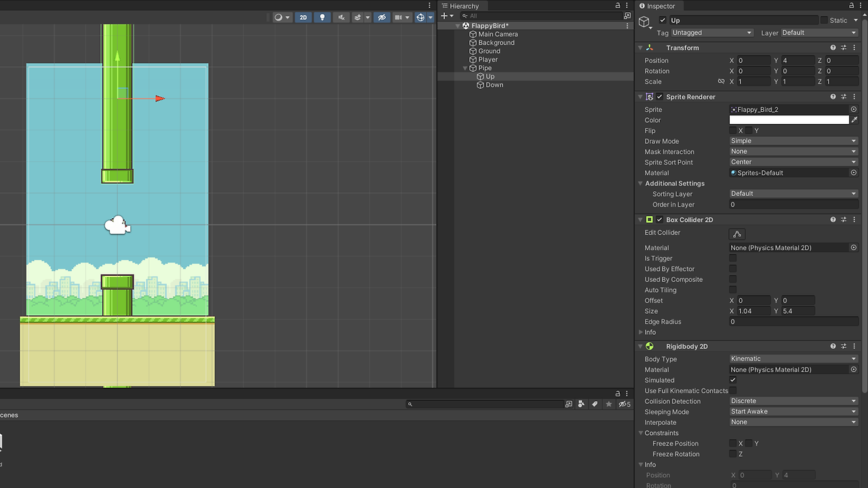This screenshot has width=868, height=488.
Task: Click the Material object picker for Sprites-Default
Action: click(x=854, y=173)
